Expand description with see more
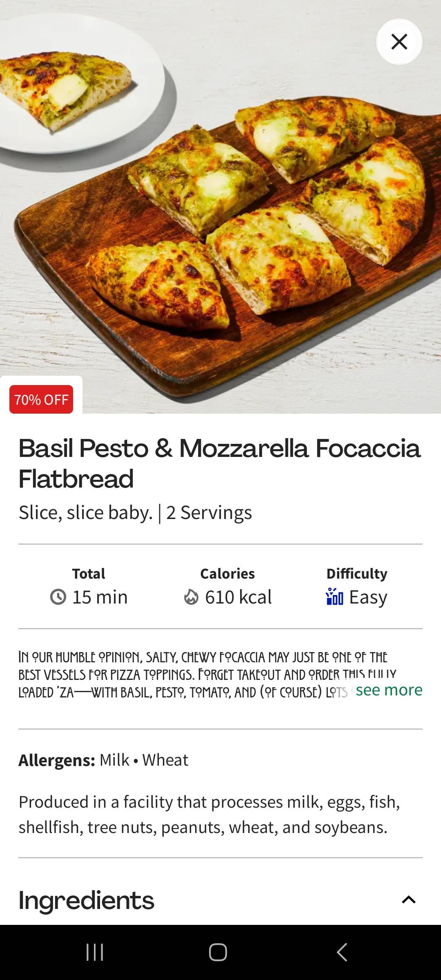This screenshot has height=980, width=441. tap(389, 690)
